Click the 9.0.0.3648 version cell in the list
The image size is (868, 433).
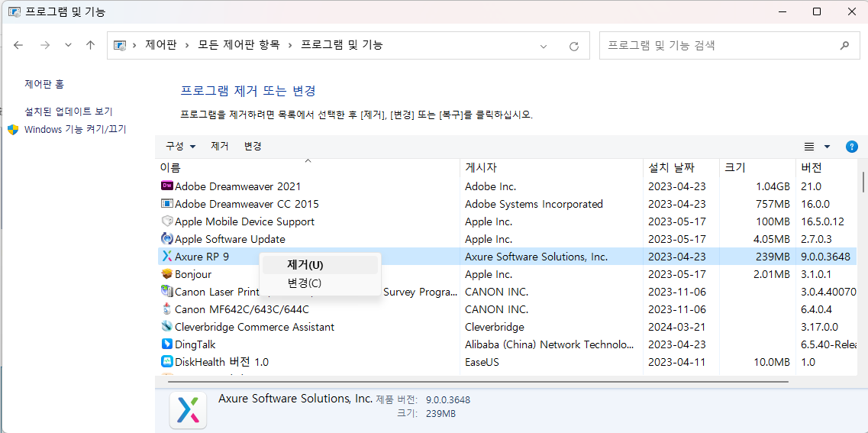825,257
